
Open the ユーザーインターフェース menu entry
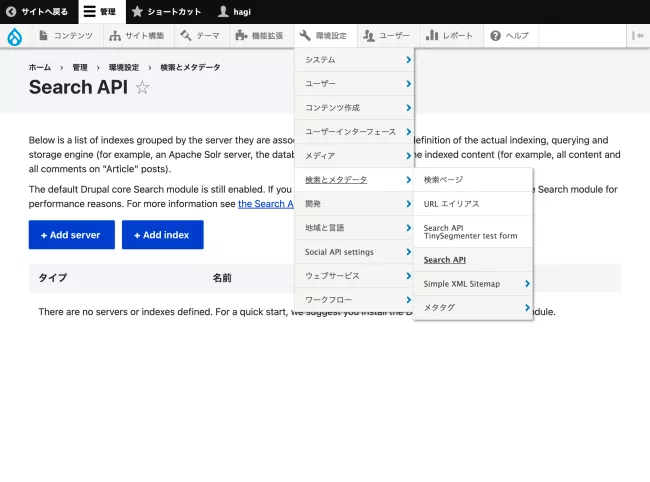(x=354, y=132)
